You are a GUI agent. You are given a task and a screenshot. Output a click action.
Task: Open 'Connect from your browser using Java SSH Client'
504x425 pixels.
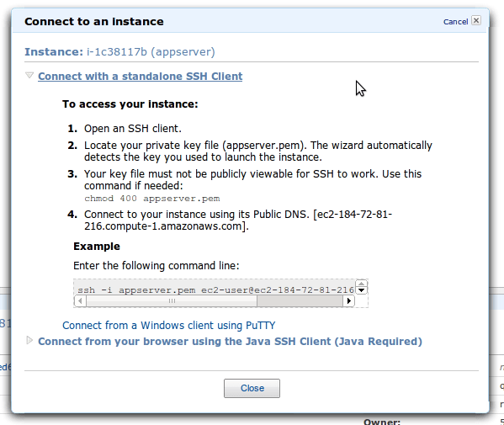point(230,341)
